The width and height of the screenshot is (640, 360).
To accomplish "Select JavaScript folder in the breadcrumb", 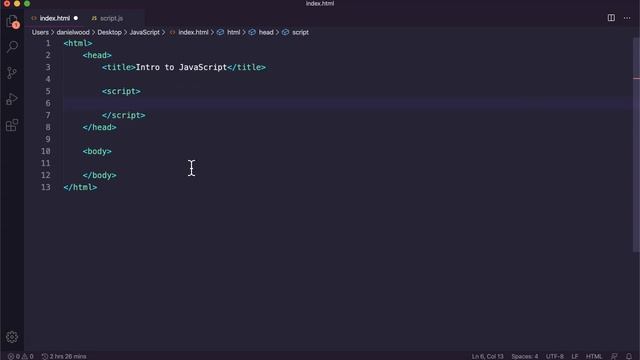I will point(144,32).
